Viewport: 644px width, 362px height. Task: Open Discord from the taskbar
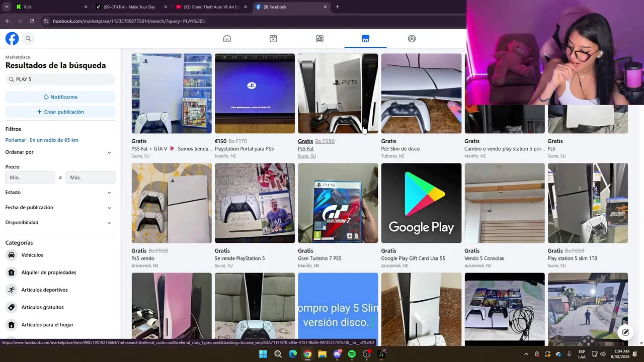click(337, 354)
